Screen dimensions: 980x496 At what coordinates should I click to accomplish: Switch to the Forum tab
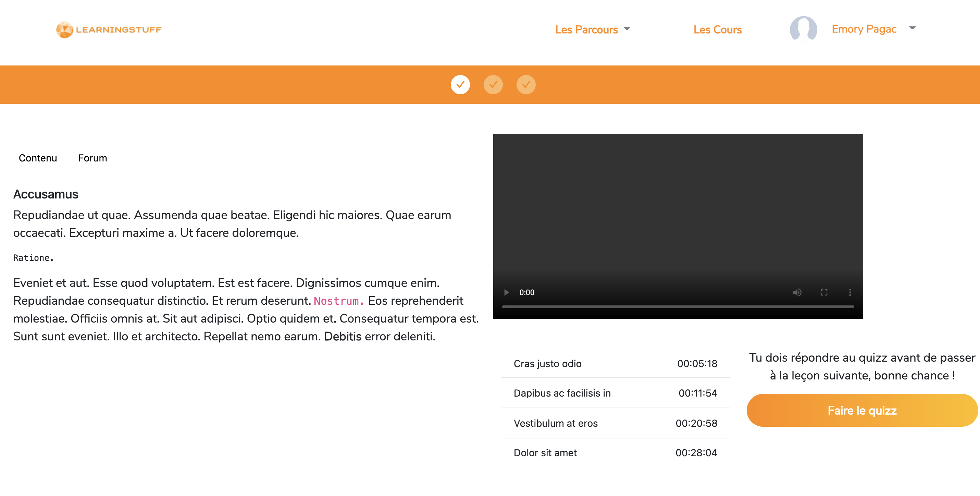tap(92, 158)
